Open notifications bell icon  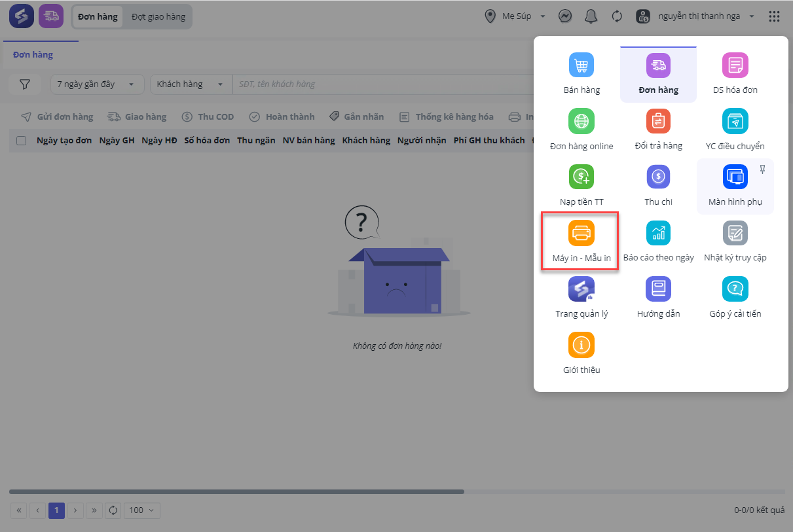(591, 16)
